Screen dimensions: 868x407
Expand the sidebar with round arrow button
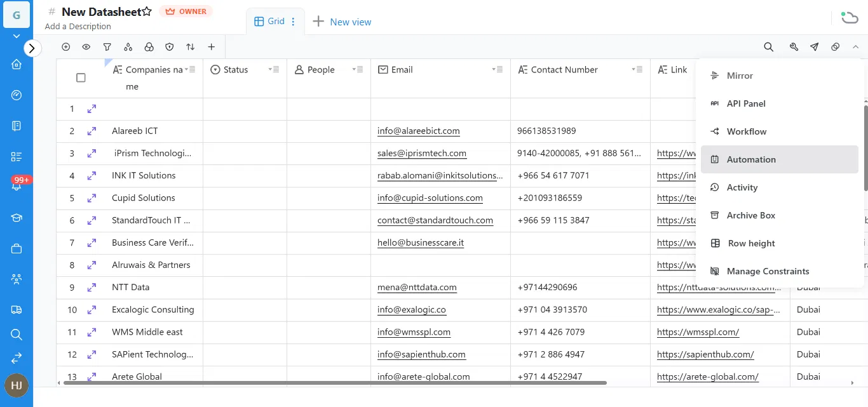pos(32,48)
